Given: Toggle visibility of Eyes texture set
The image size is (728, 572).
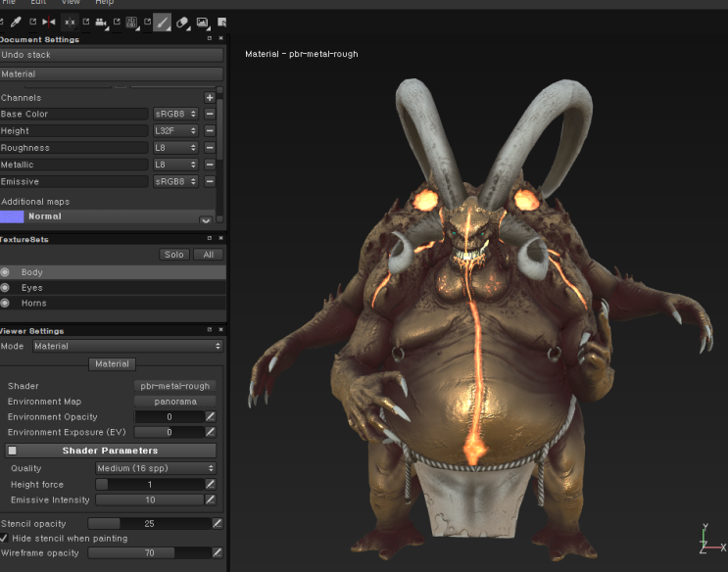Looking at the screenshot, I should click(x=5, y=288).
